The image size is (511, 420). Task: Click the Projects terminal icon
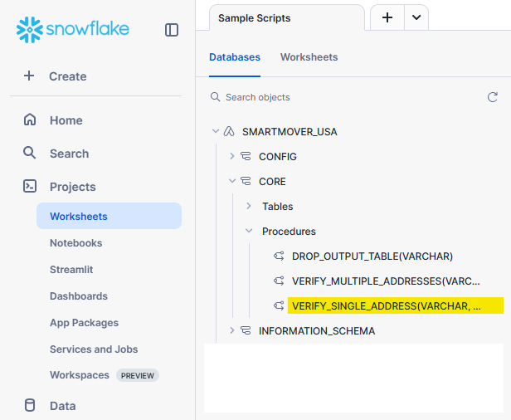(x=30, y=186)
